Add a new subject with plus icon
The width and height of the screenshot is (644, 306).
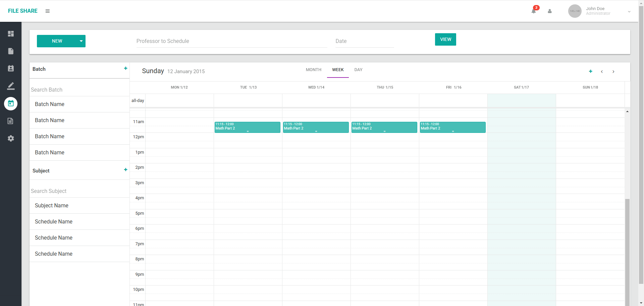point(125,170)
